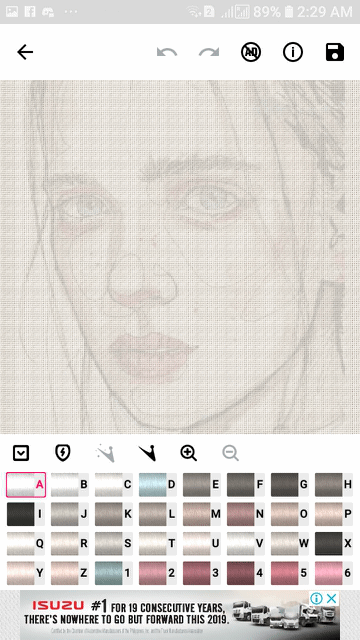
Task: Select thread color W
Action: tap(290, 543)
